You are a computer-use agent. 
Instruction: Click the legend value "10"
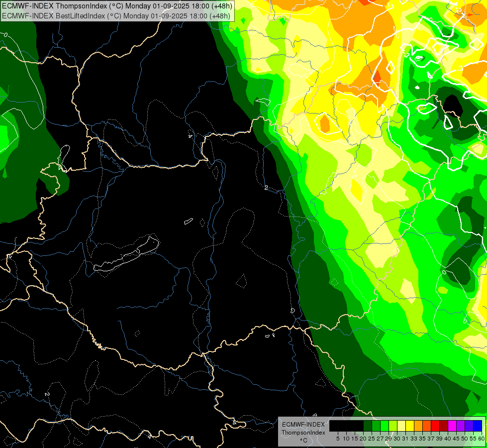click(x=346, y=439)
